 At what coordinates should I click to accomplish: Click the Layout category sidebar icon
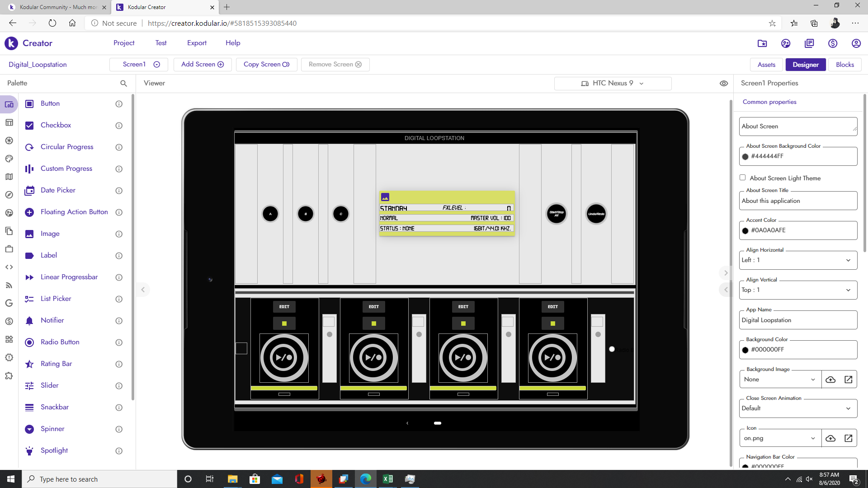(9, 122)
